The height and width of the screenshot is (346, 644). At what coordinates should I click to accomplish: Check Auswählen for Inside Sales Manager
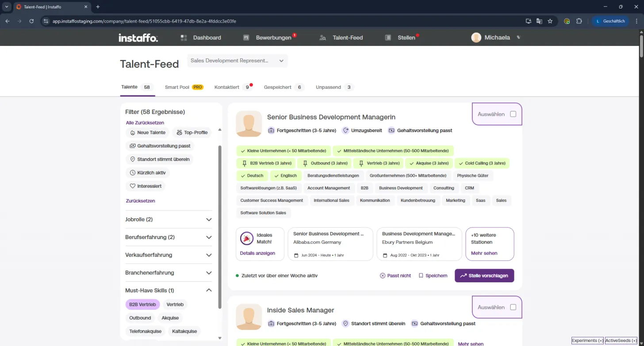(513, 307)
